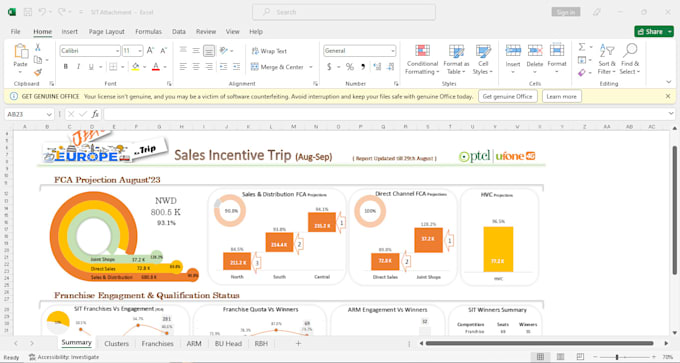The height and width of the screenshot is (363, 680).
Task: Click the Decrease Indent icon
Action: click(x=223, y=67)
